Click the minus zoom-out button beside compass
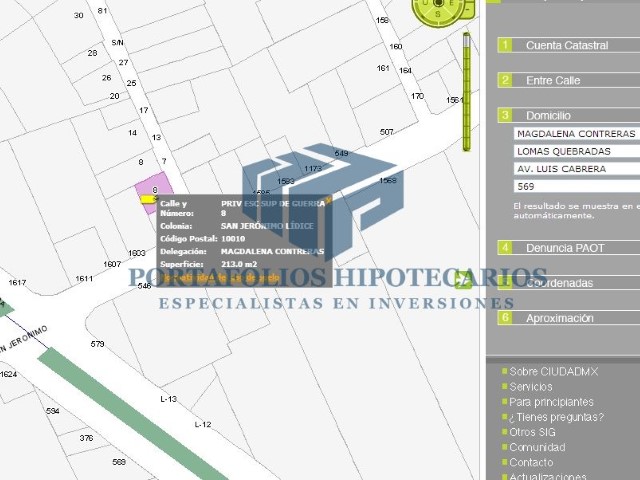 tap(470, 8)
